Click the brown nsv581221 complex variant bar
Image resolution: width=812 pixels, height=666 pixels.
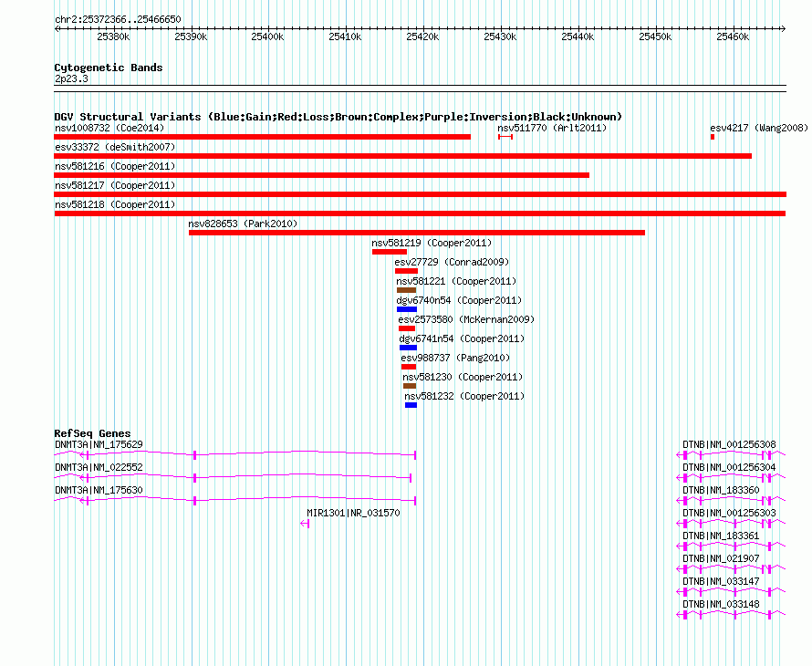[407, 290]
